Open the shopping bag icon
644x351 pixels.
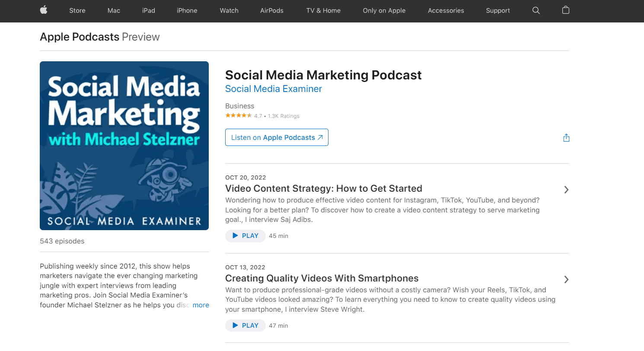566,10
